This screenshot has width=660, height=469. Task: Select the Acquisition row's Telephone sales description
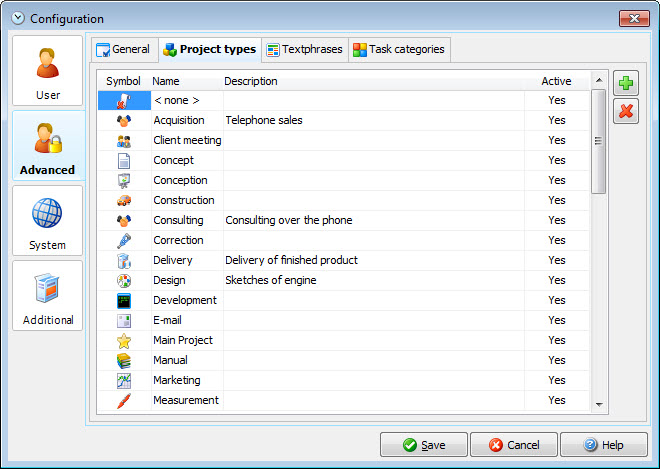(264, 120)
